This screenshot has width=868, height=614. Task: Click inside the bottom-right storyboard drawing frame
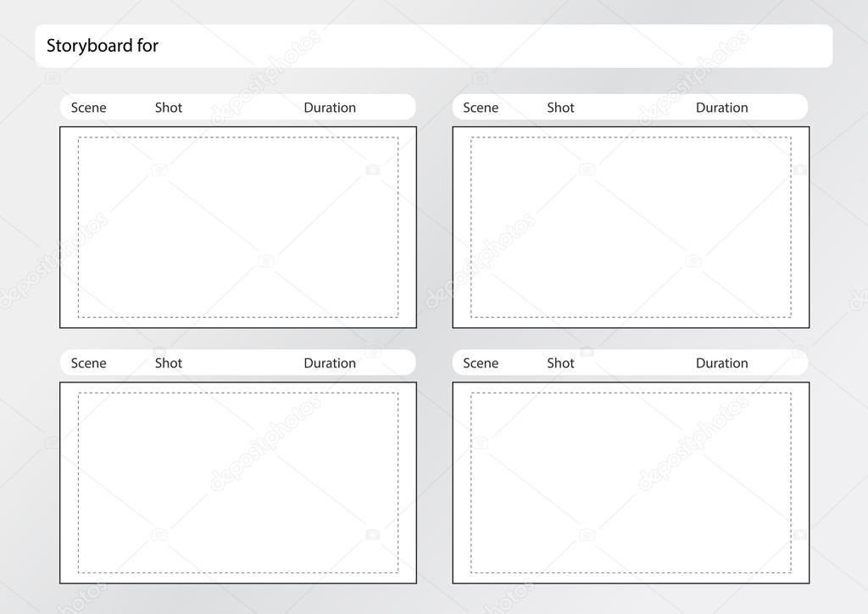pos(631,483)
